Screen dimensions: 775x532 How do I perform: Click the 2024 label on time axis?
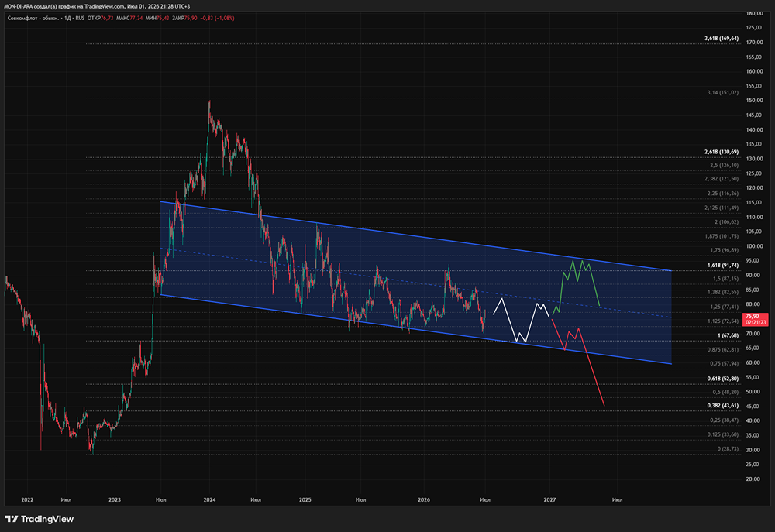click(x=209, y=500)
